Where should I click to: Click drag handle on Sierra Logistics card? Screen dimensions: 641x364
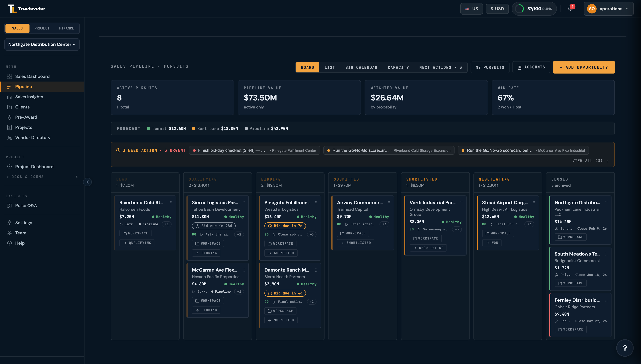pyautogui.click(x=244, y=203)
